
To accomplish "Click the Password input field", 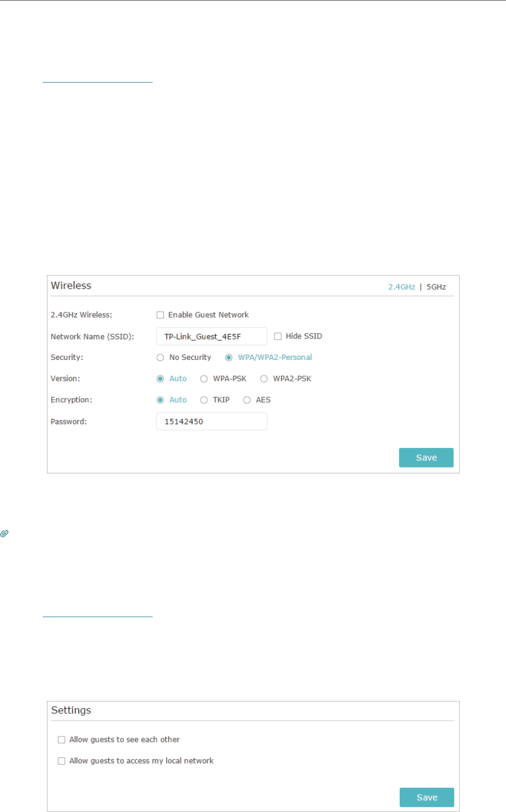I will pos(211,422).
